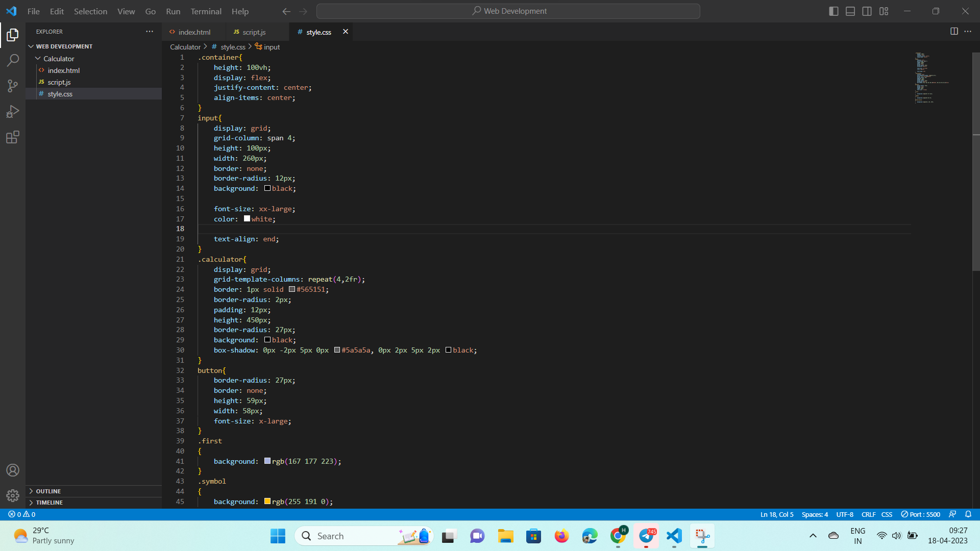Change language mode from CSS in status bar

coord(887,514)
